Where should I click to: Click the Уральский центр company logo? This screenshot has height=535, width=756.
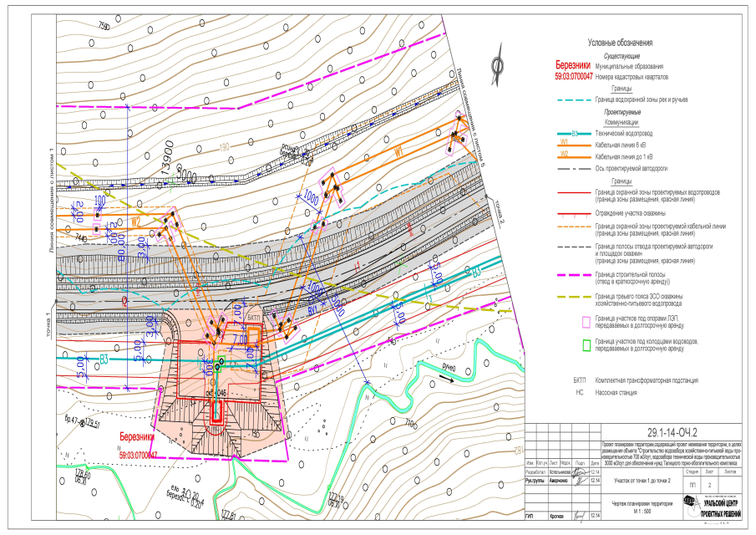[x=691, y=502]
